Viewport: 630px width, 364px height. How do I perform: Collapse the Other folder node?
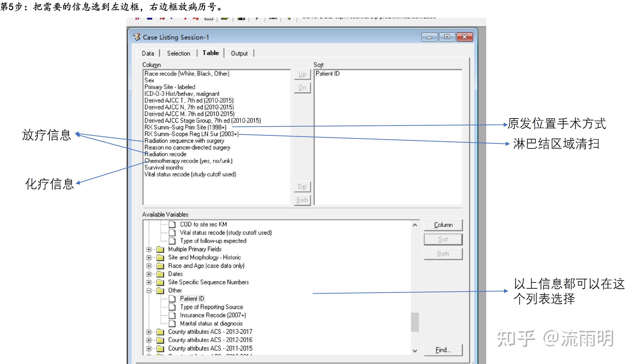149,291
